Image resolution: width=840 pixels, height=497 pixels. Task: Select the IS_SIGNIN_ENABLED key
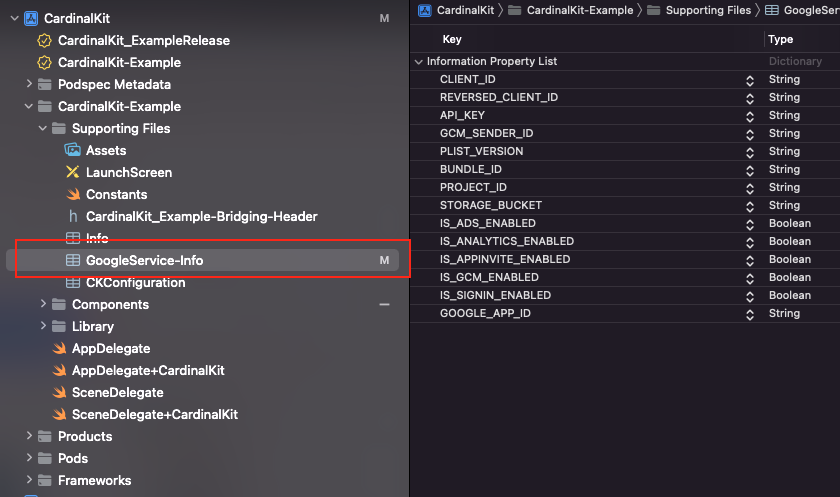(x=495, y=295)
